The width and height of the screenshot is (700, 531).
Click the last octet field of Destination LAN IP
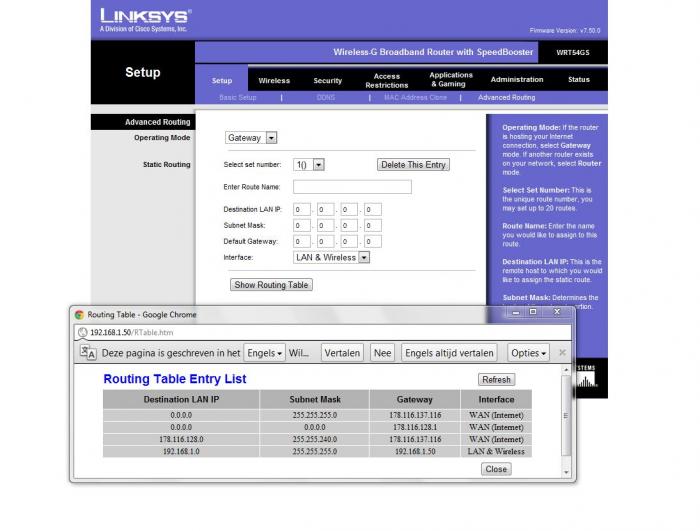pos(373,209)
